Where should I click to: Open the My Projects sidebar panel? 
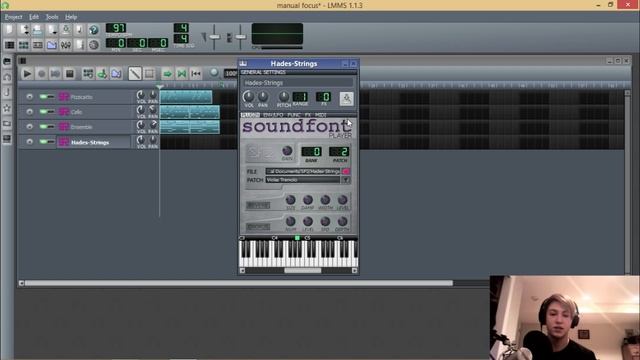(x=7, y=77)
